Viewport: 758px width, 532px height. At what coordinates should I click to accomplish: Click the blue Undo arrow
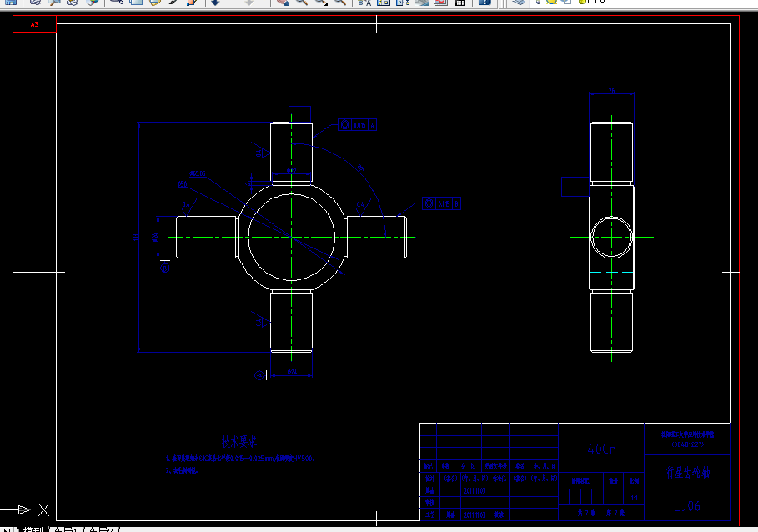(215, 2)
